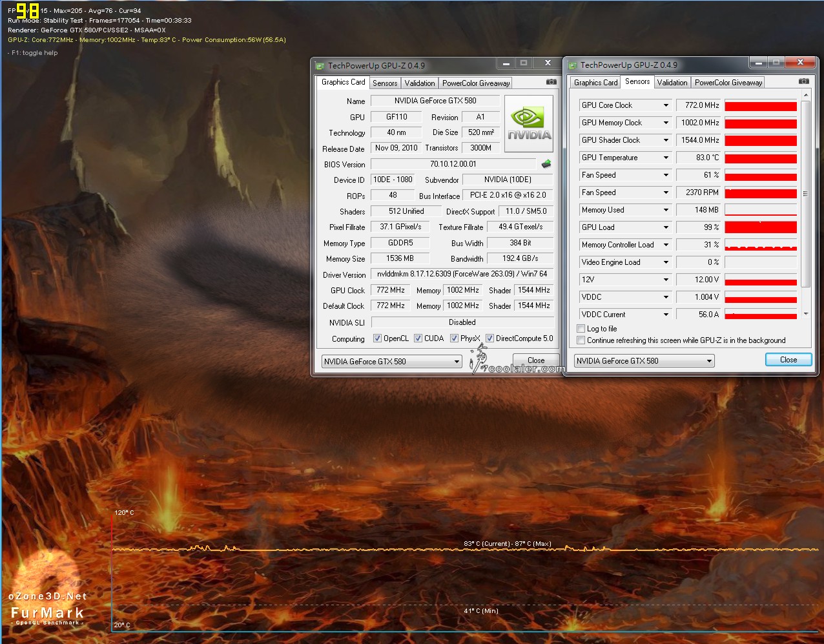Open Video Engine Load sensor dropdown
Viewport: 824px width, 644px height.
pos(666,262)
